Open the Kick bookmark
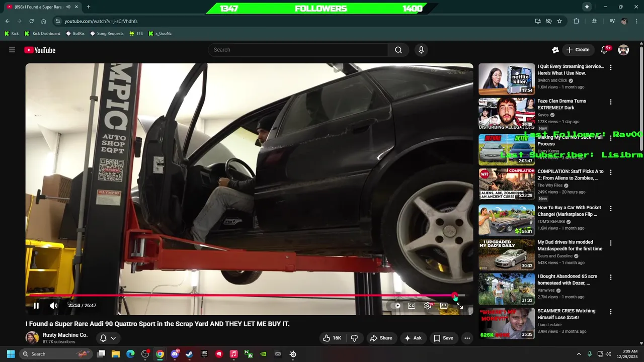This screenshot has width=644, height=362. coord(12,34)
